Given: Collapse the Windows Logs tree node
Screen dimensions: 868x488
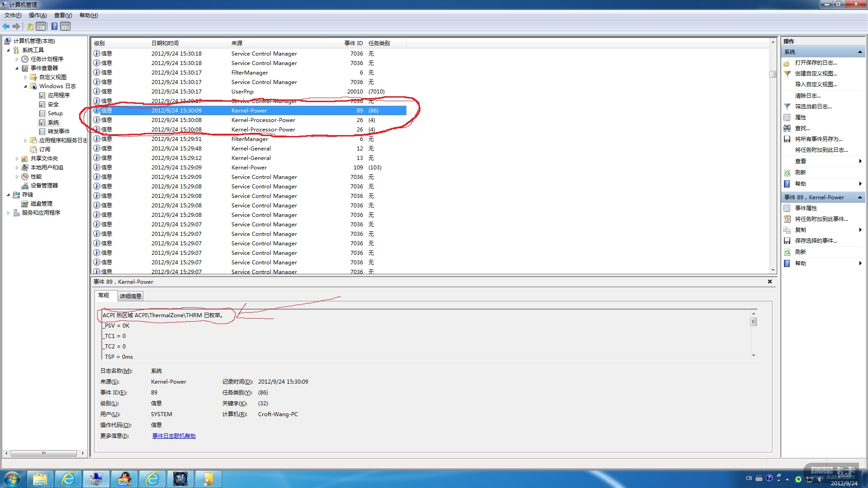Looking at the screenshot, I should point(25,86).
